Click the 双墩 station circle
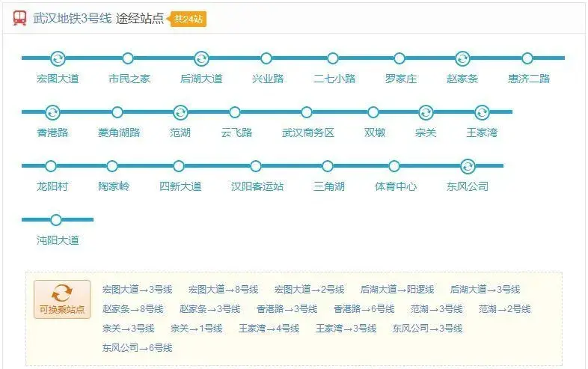Screen dimensions: 588x369 coord(373,112)
